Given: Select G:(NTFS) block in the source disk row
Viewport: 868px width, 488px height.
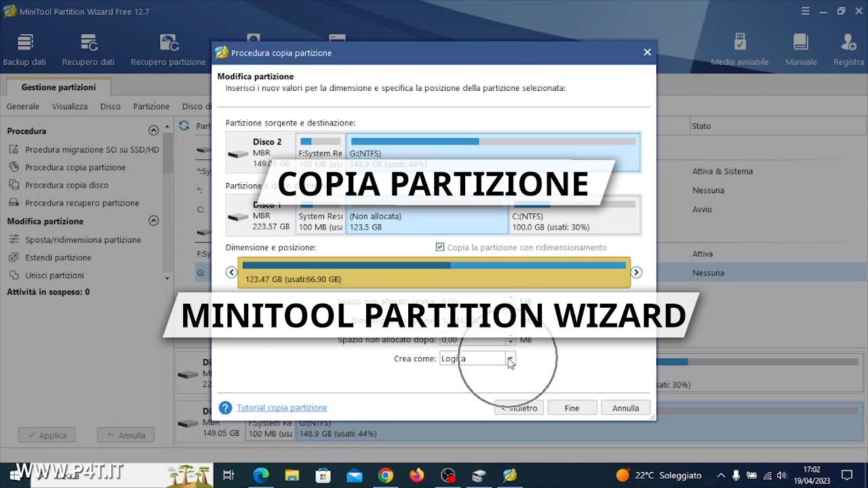Looking at the screenshot, I should click(493, 152).
